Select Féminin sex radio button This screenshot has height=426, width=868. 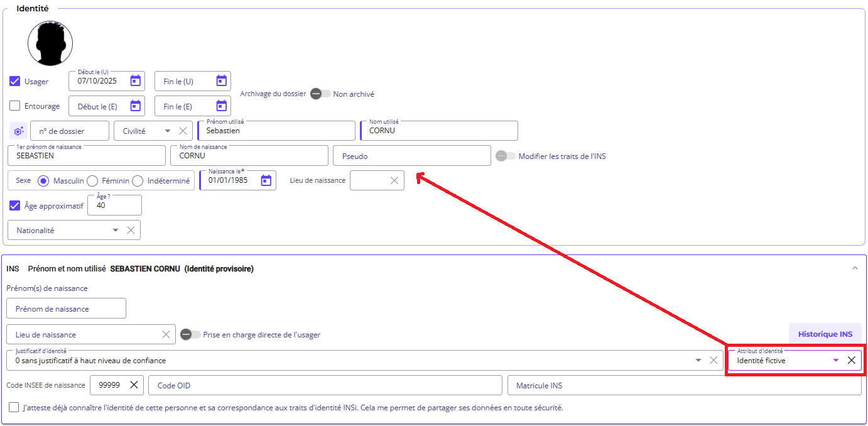92,180
